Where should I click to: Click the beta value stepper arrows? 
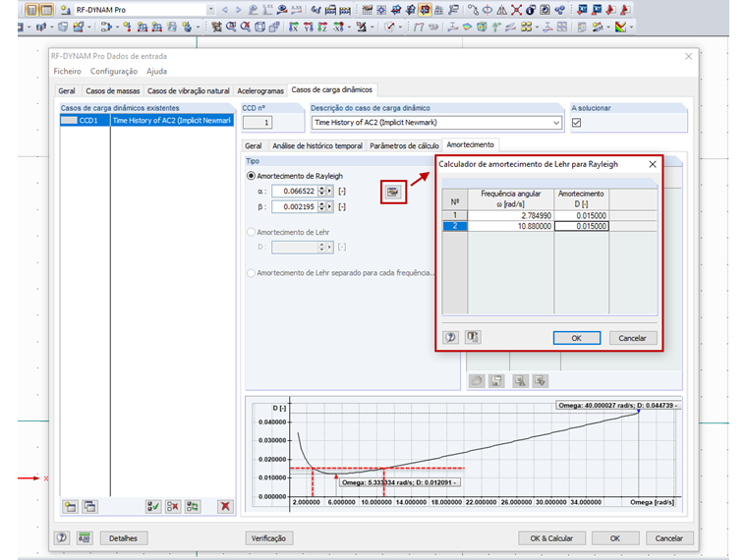(322, 206)
